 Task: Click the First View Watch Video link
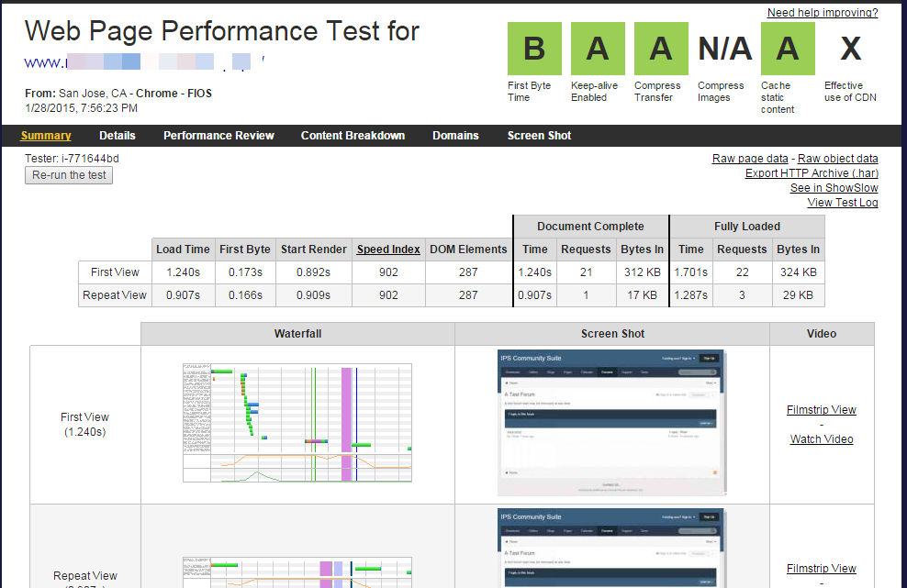(x=822, y=439)
